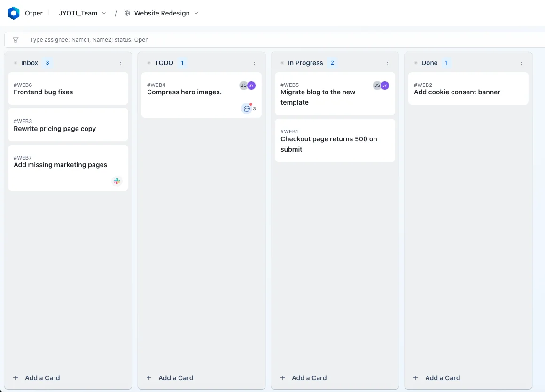Image resolution: width=545 pixels, height=392 pixels.
Task: Click JY avatar on Compress hero images card
Action: (251, 85)
